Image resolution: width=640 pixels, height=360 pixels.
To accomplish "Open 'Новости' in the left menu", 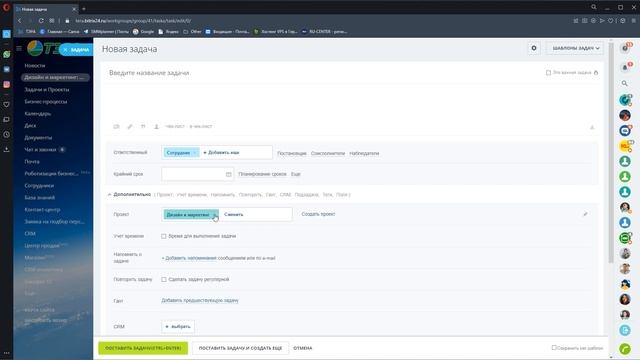I will pyautogui.click(x=35, y=65).
